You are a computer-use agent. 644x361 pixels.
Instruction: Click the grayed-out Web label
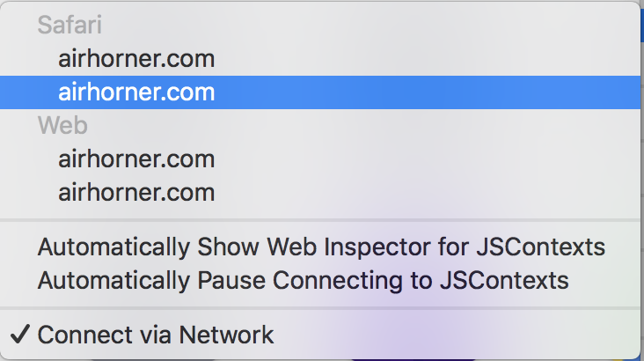coord(62,126)
